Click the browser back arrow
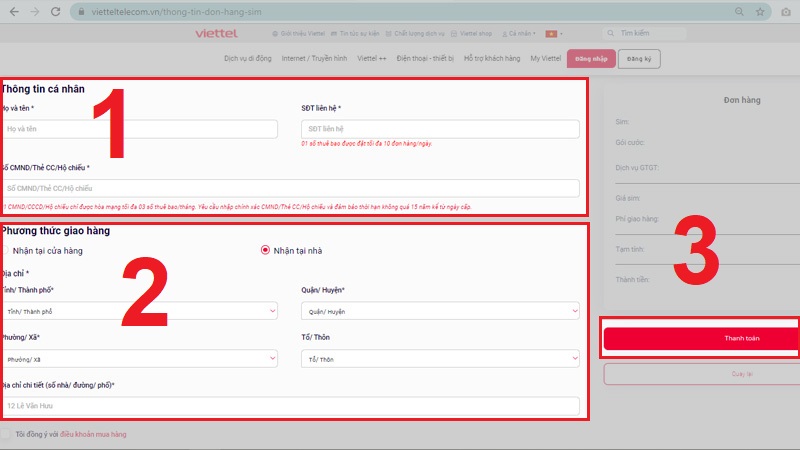 [x=13, y=11]
